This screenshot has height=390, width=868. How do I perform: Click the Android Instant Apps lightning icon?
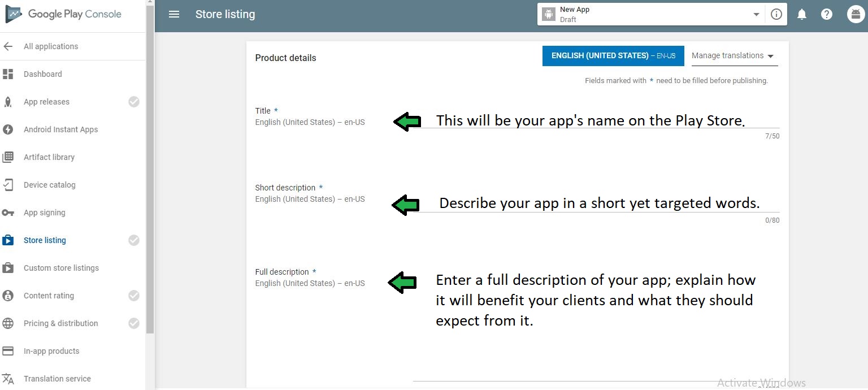8,129
